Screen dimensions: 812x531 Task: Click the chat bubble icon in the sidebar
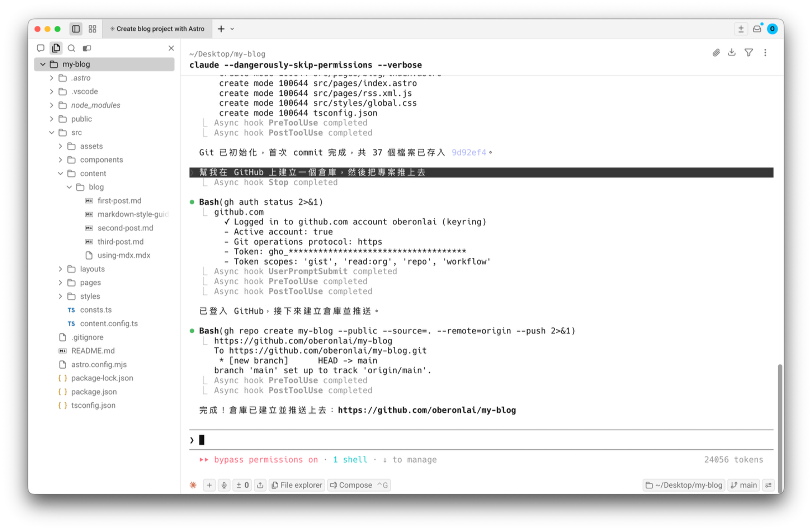41,48
